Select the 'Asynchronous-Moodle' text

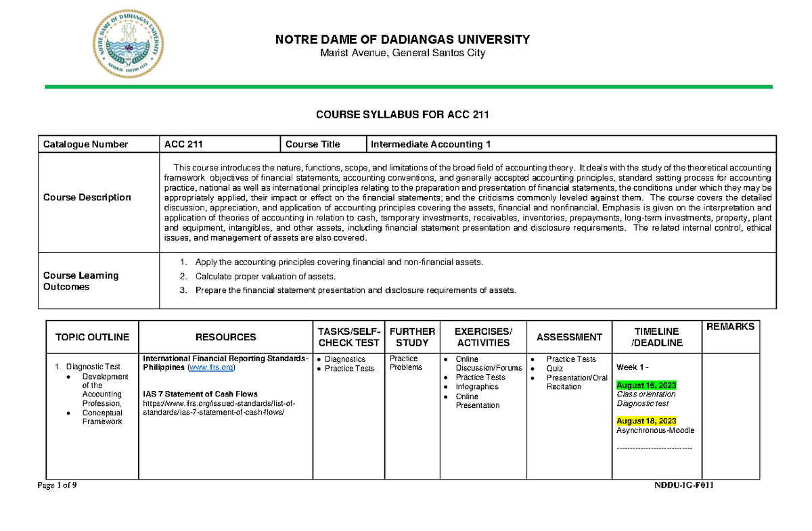[x=655, y=430]
